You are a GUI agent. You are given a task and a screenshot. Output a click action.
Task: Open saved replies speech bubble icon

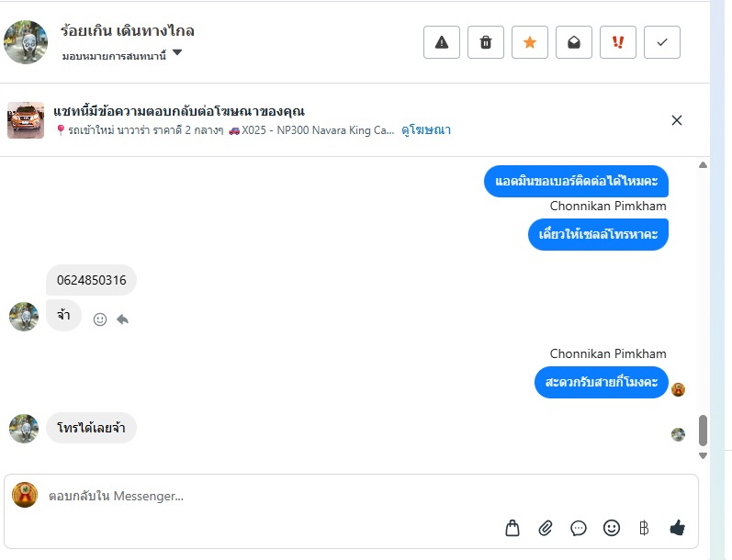click(x=579, y=528)
